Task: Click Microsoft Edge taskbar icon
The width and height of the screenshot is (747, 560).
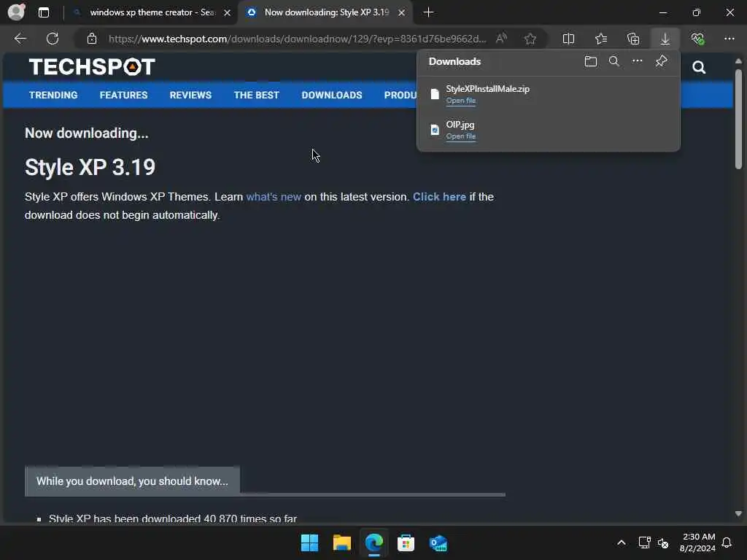Action: 374,542
